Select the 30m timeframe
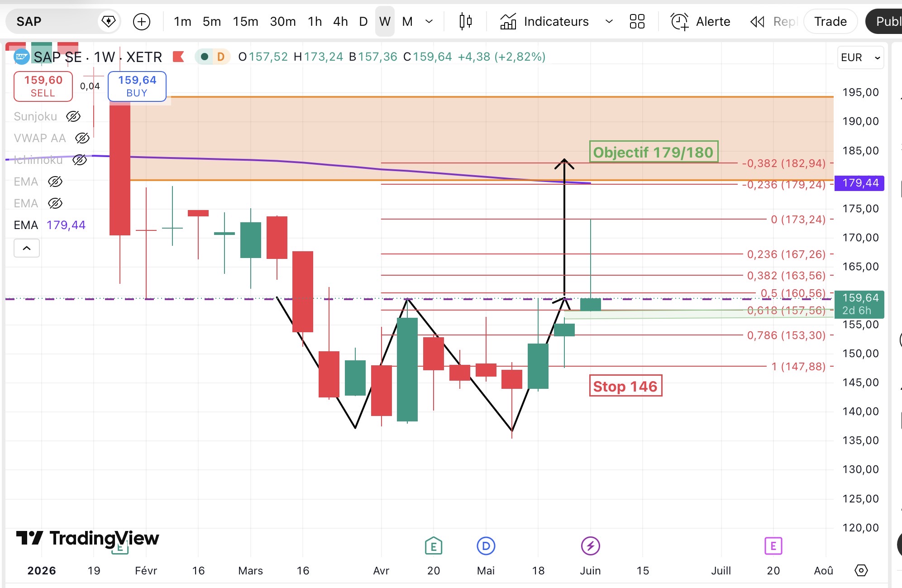902x588 pixels. (x=283, y=21)
